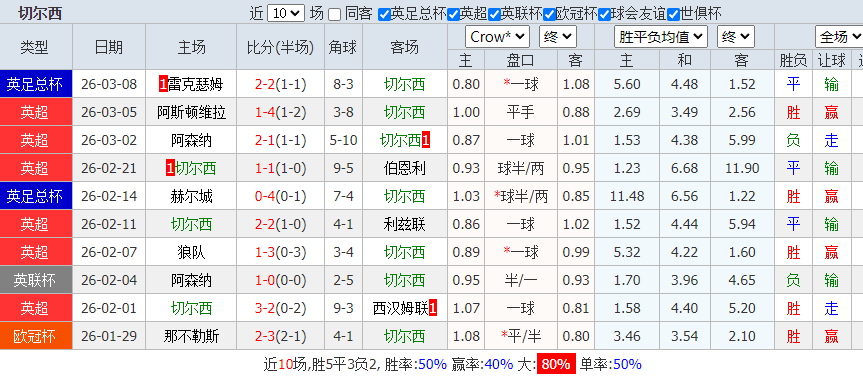863x377 pixels.
Task: Open the recent matches count dropdown showing 10
Action: pos(286,13)
